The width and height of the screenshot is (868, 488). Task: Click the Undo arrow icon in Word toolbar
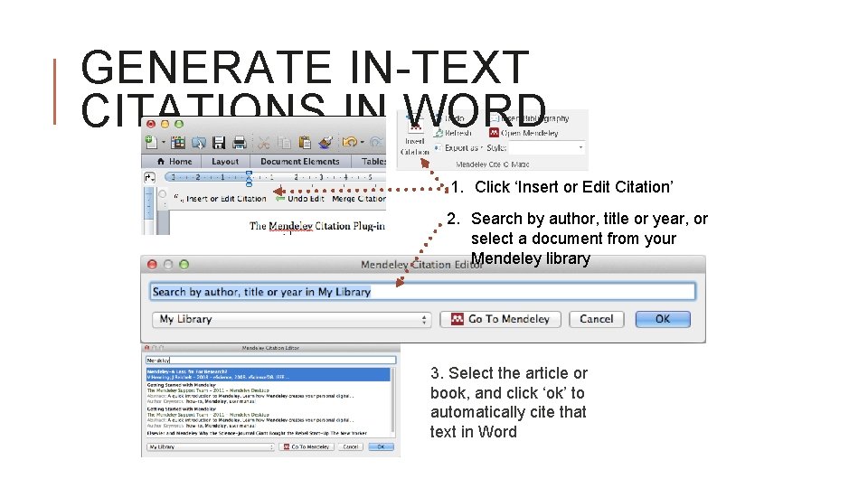[349, 142]
